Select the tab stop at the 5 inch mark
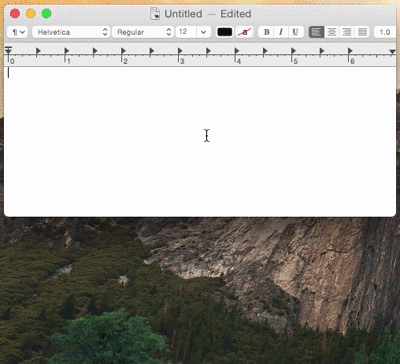 293,51
